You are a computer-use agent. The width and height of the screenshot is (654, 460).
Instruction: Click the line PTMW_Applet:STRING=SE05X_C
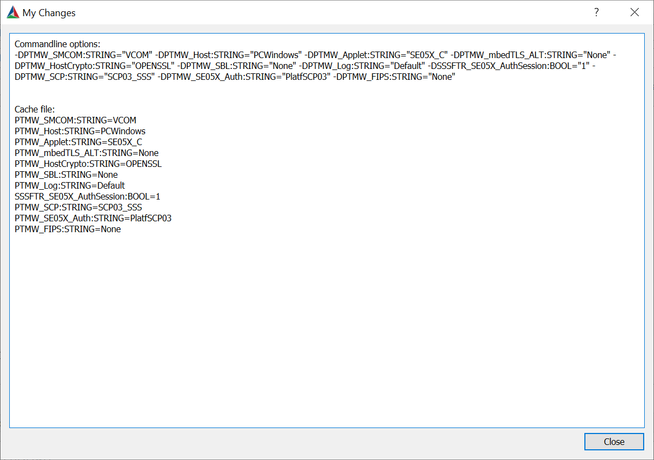(x=78, y=142)
